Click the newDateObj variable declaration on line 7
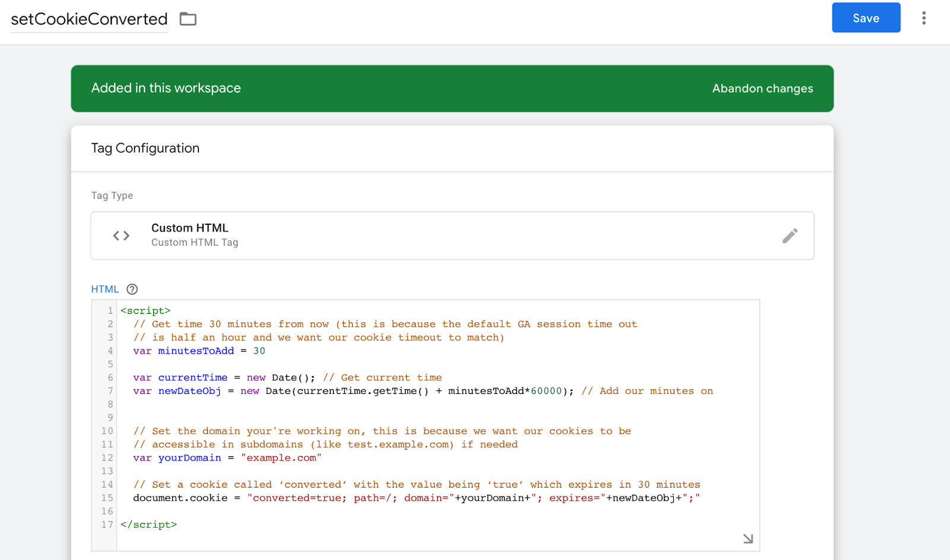Viewport: 950px width, 560px height. point(189,391)
